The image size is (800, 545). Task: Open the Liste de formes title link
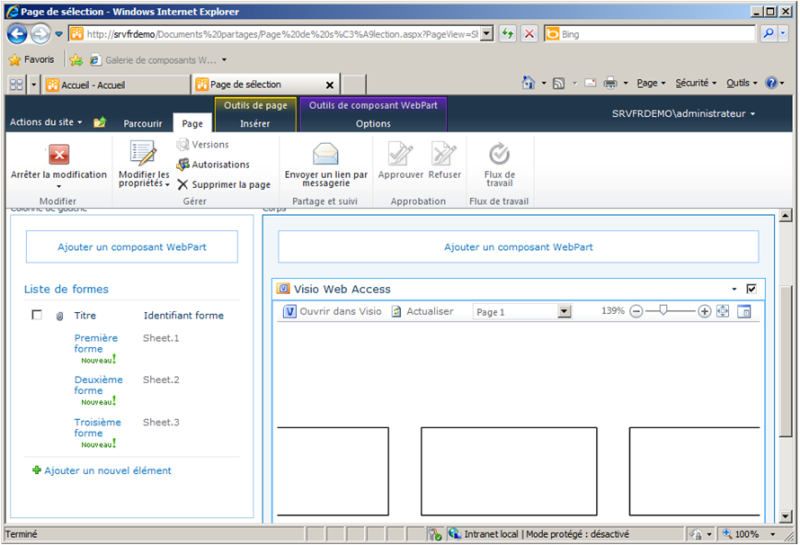(x=66, y=289)
